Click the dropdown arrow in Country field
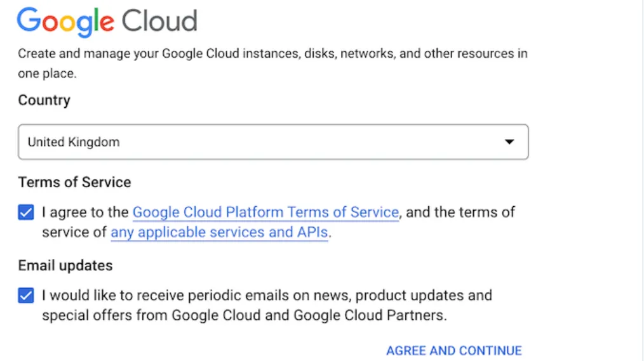The height and width of the screenshot is (361, 644). coord(509,142)
